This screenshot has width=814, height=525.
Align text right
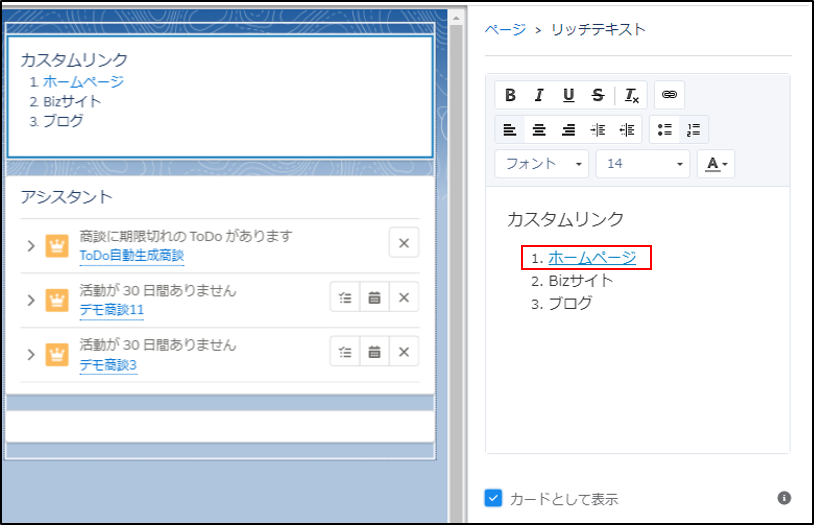pos(568,129)
